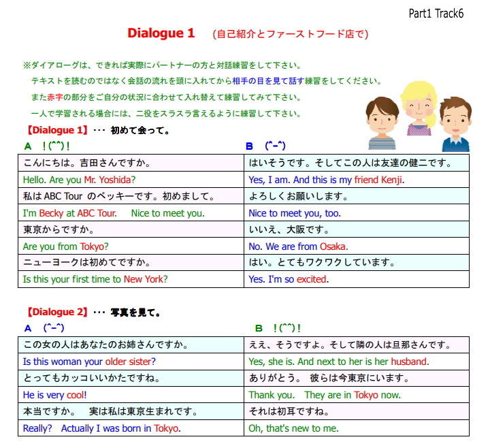
Task: Click the red Dialogue 1 page title
Action: pos(161,33)
